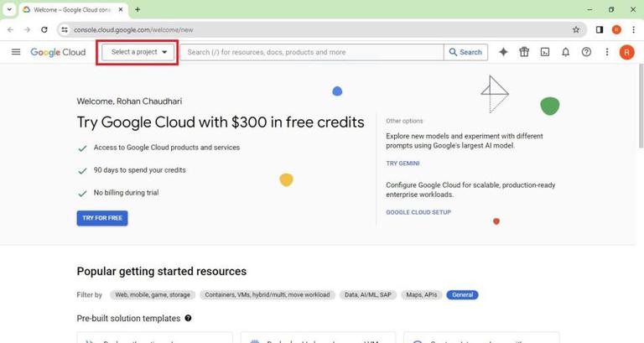644x343 pixels.
Task: Open the Gemini AI sparkle icon
Action: coord(503,52)
